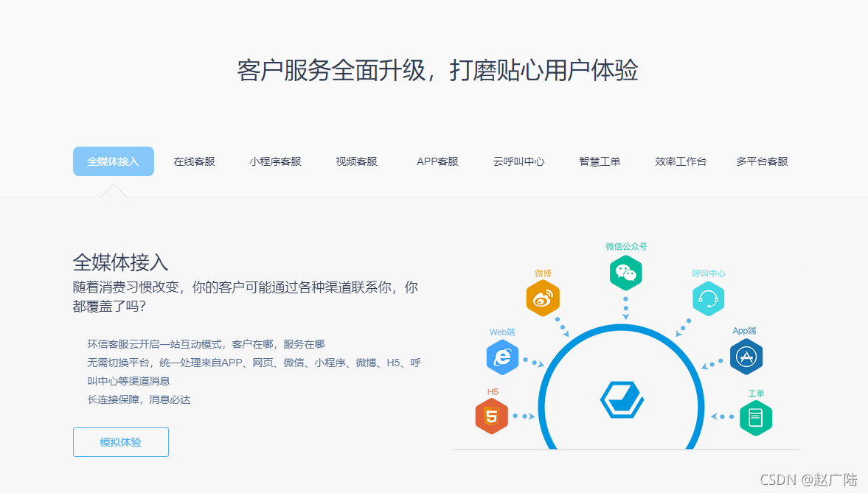Click the 全媒体接入 section heading
868x493 pixels.
coord(120,262)
